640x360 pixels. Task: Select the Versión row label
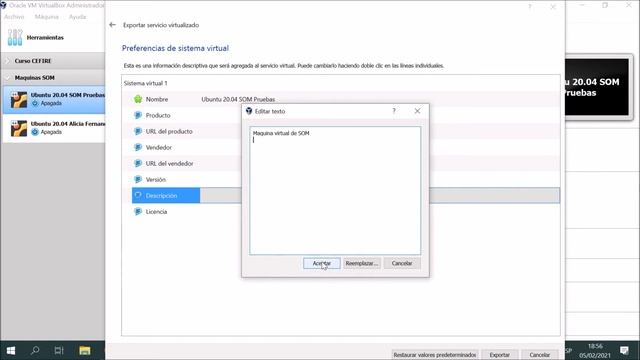[x=156, y=180]
